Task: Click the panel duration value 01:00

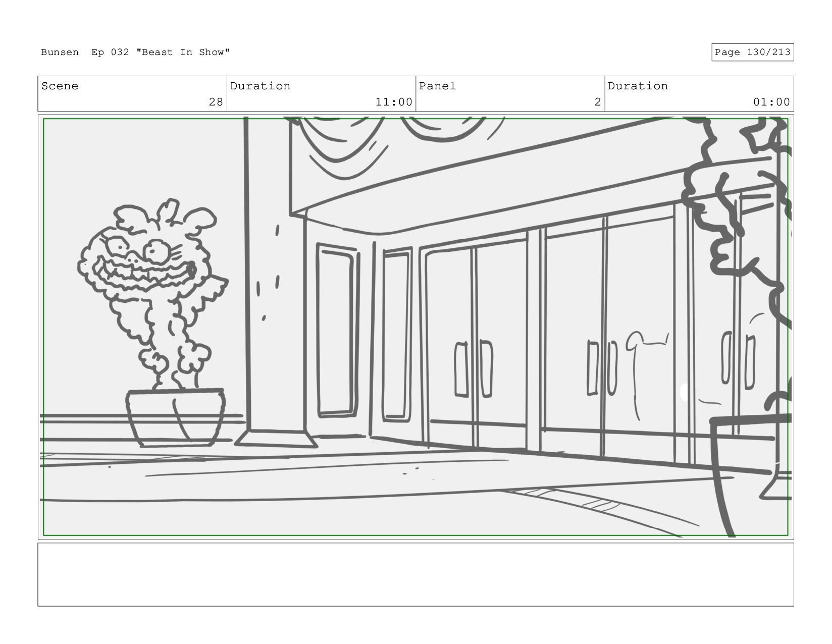Action: (x=771, y=102)
